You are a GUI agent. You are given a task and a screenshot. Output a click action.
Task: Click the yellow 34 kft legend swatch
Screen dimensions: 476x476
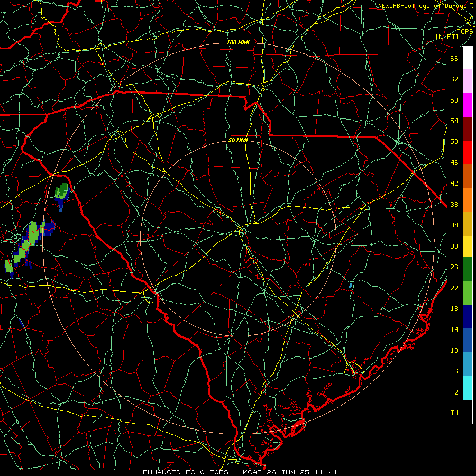tap(467, 246)
